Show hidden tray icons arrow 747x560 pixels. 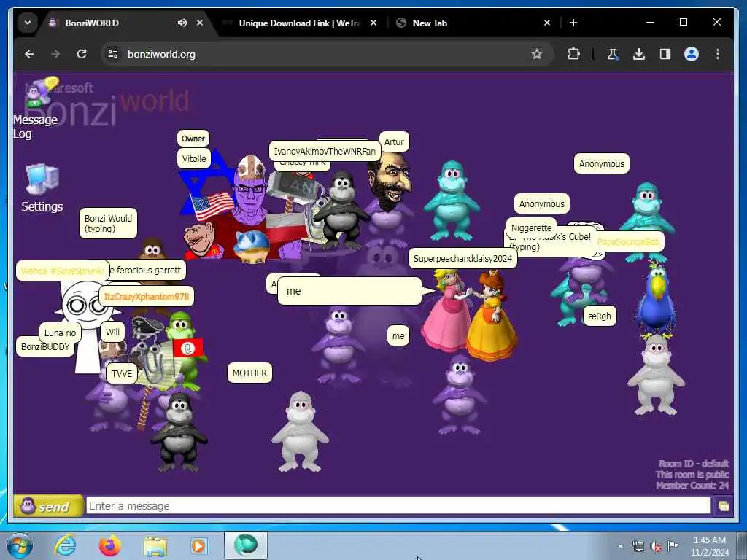pyautogui.click(x=620, y=547)
